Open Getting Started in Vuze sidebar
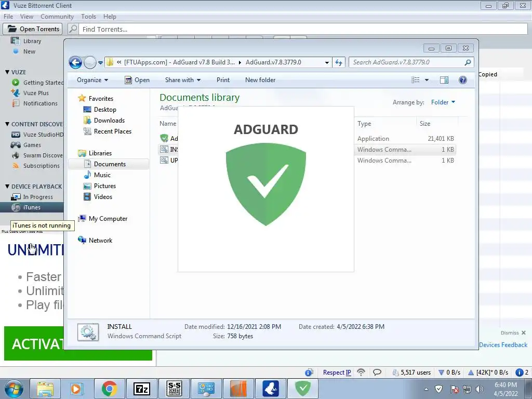 tap(37, 83)
